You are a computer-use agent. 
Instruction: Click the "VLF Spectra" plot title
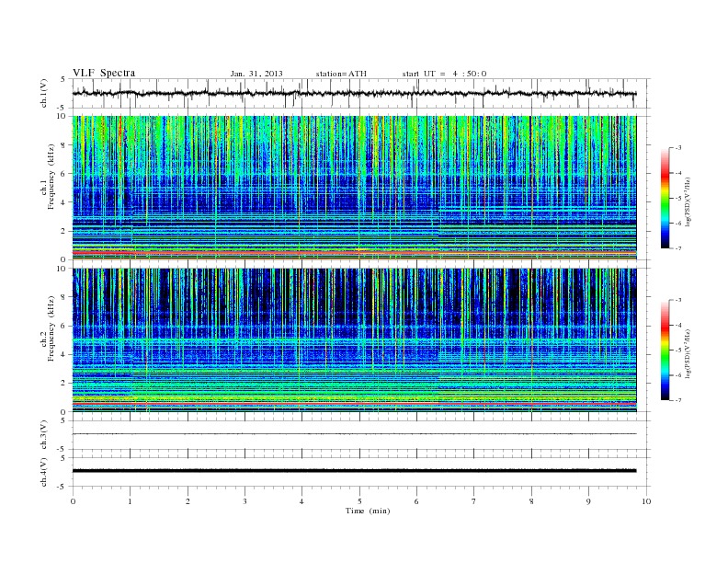pos(104,73)
